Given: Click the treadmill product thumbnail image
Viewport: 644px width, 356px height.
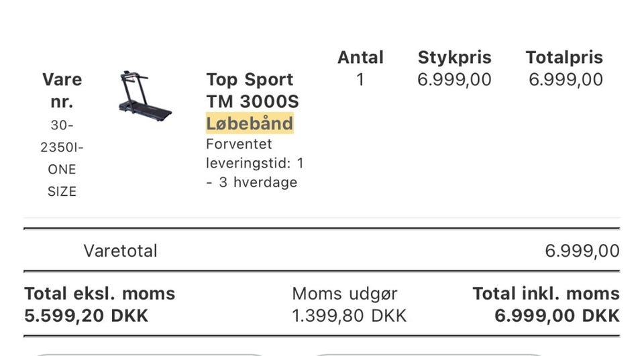Looking at the screenshot, I should [x=144, y=96].
